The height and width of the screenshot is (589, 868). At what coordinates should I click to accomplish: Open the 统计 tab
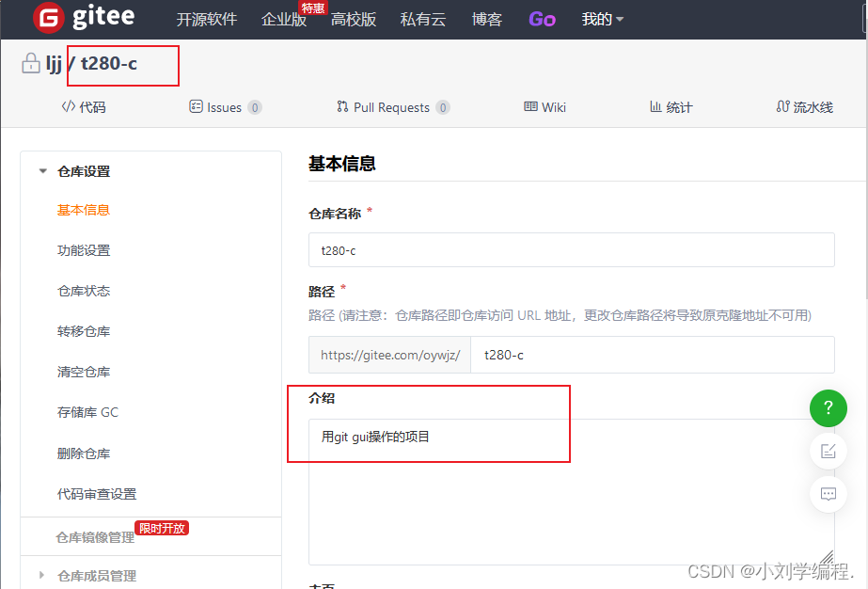coord(671,107)
